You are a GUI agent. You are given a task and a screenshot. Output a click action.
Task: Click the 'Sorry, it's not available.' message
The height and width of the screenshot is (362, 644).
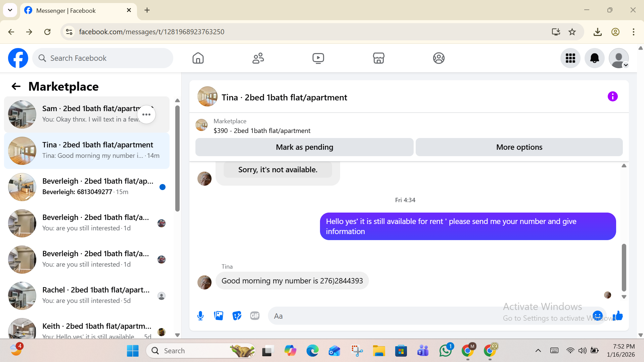click(x=278, y=170)
